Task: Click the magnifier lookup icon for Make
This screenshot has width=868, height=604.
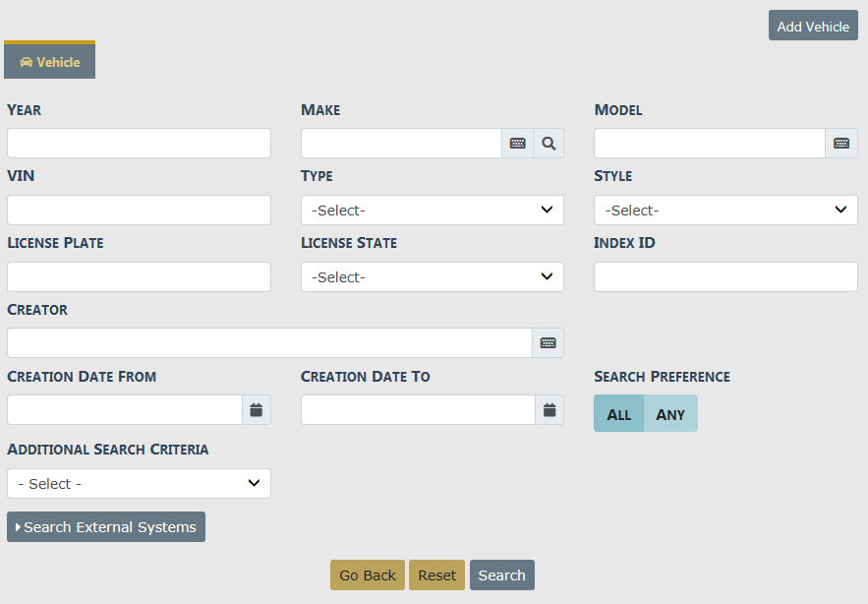Action: coord(549,144)
